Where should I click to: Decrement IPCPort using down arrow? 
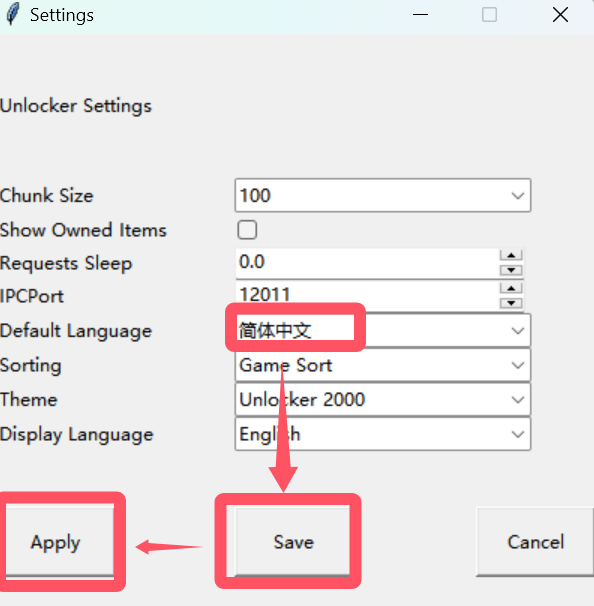pos(511,303)
